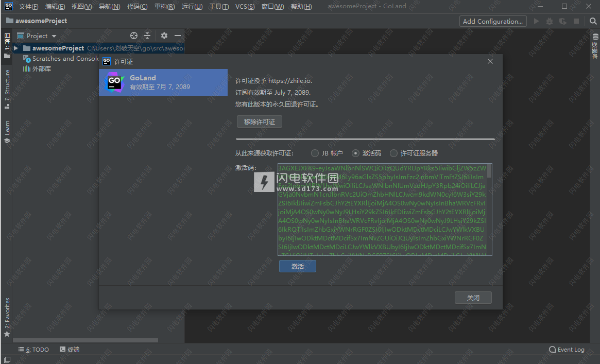Open the Help (帮助) menu
Screen dimensions: 600x364
[301, 7]
